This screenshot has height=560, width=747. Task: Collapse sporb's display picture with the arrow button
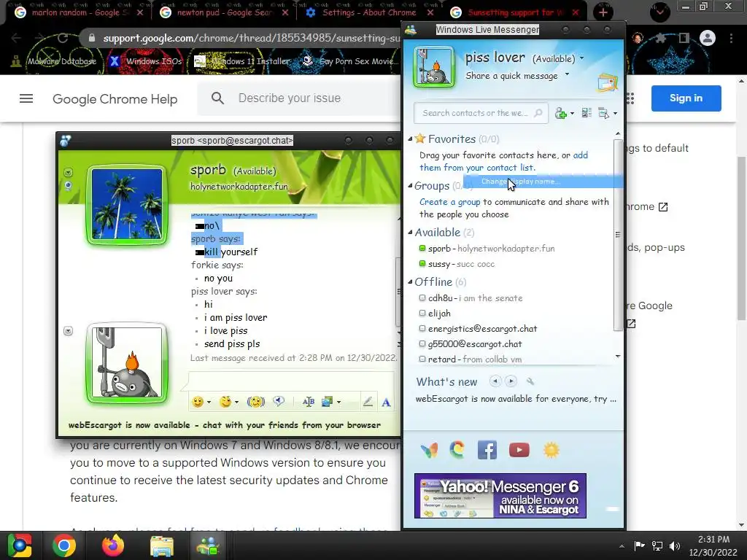click(x=68, y=172)
